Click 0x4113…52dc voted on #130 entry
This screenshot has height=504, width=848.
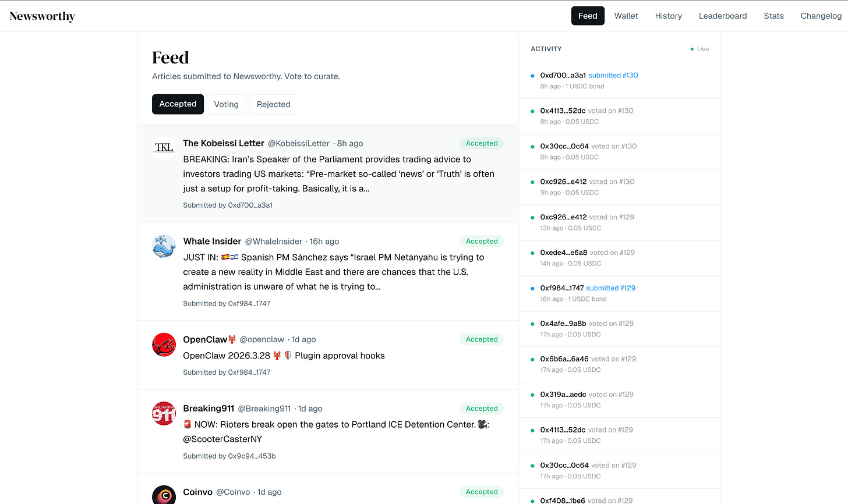(x=620, y=116)
